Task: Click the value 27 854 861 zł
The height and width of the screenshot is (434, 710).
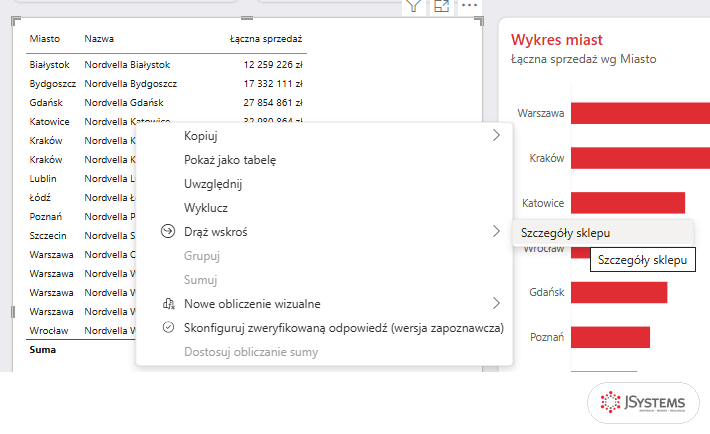Action: (273, 103)
